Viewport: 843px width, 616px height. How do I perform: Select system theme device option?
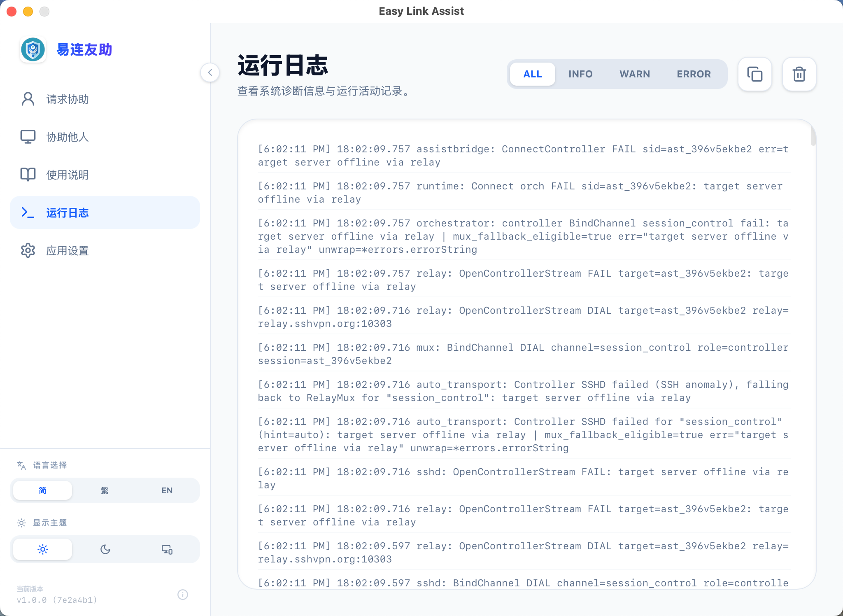(x=167, y=549)
